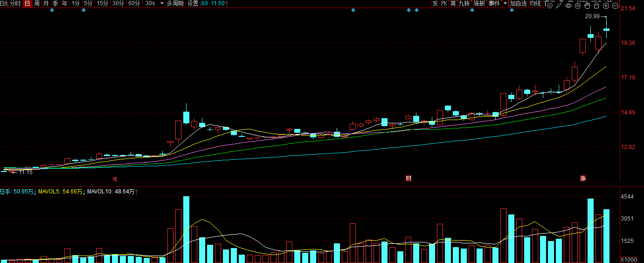Click the 财 financial event marker
644x263 pixels.
409,178
